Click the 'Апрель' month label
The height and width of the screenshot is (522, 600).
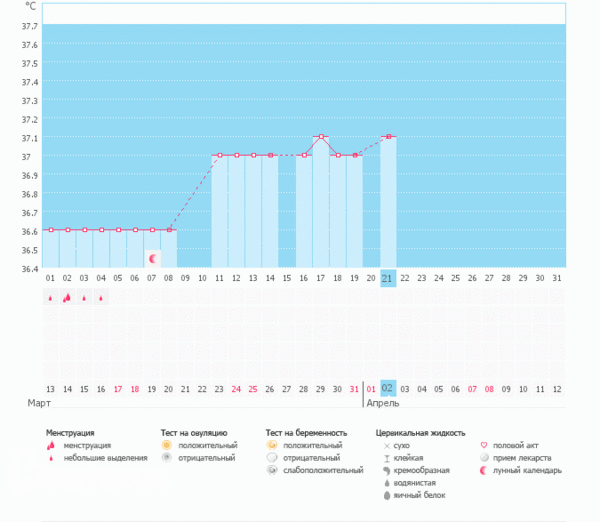[x=385, y=403]
